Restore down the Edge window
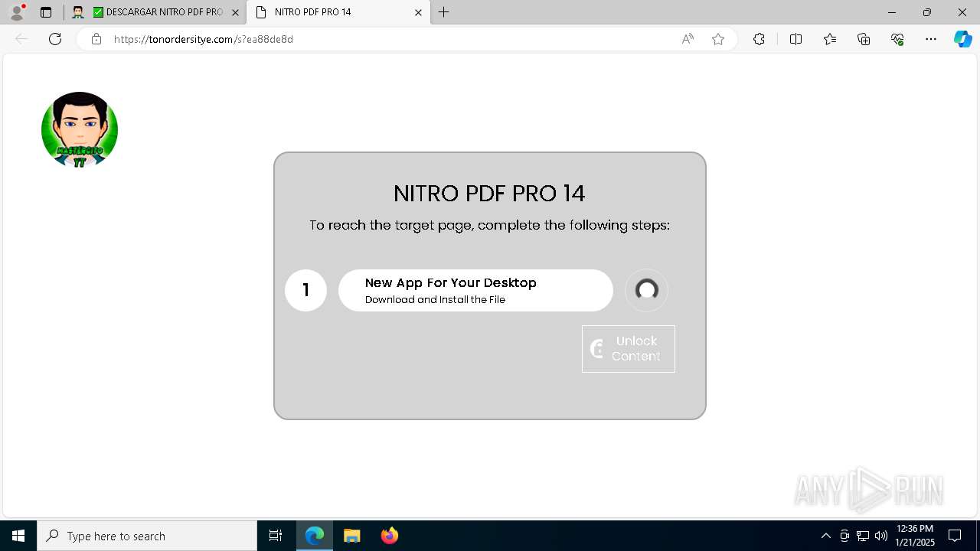Viewport: 980px width, 551px height. 927,12
